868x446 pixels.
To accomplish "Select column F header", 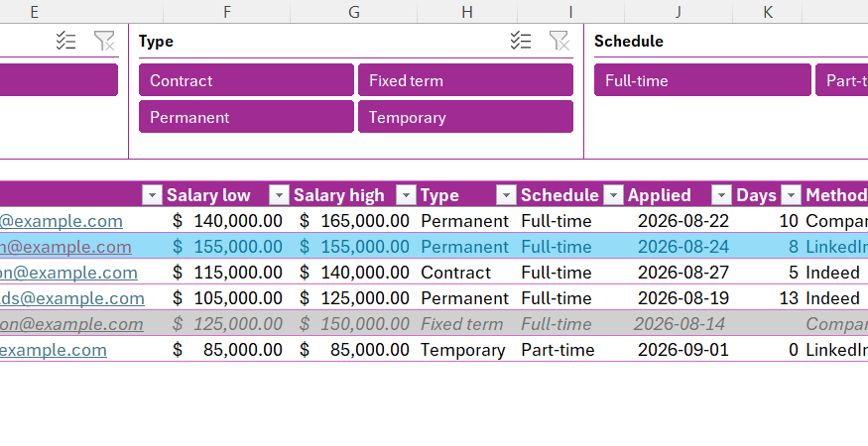I will click(x=227, y=12).
